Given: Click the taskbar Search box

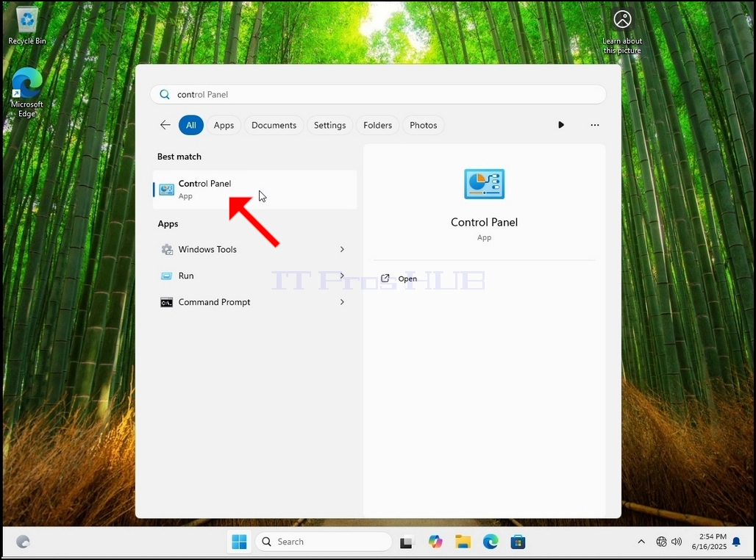Looking at the screenshot, I should (324, 542).
